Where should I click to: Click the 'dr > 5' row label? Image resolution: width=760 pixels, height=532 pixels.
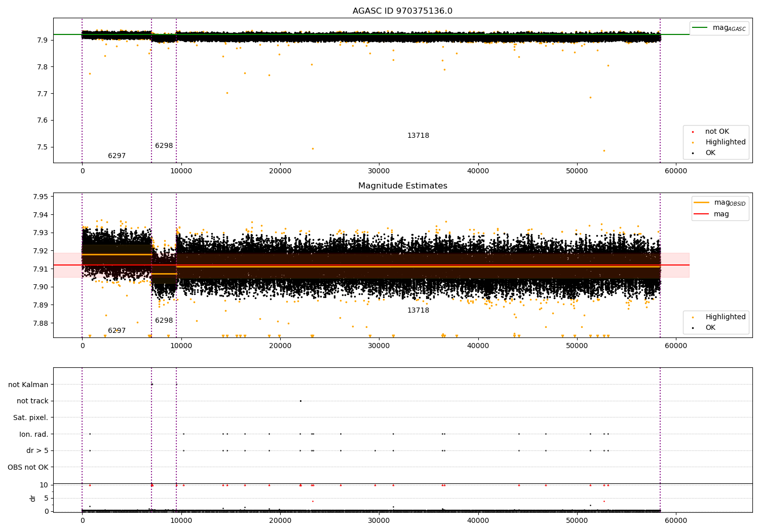(x=37, y=450)
